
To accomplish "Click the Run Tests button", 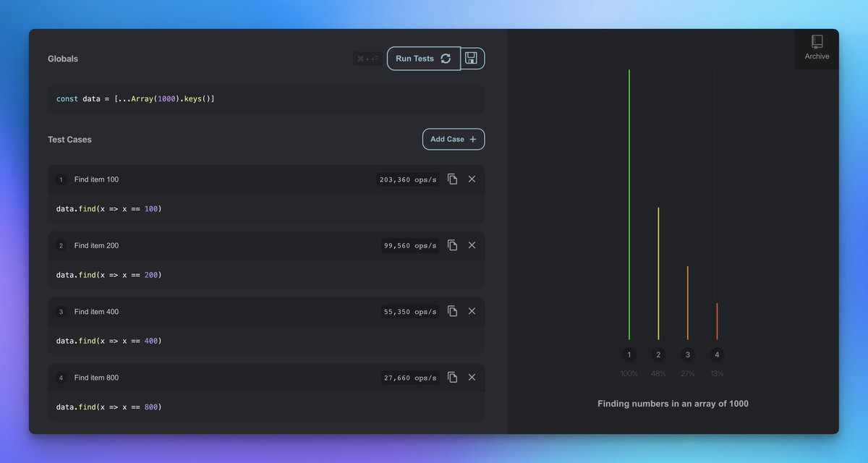I will (424, 59).
